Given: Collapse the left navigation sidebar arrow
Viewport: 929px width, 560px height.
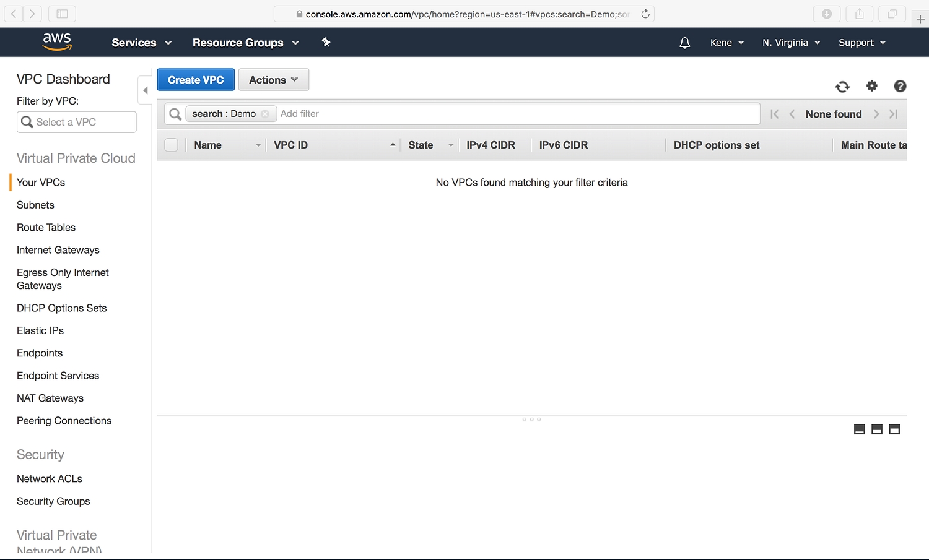Looking at the screenshot, I should pos(145,90).
